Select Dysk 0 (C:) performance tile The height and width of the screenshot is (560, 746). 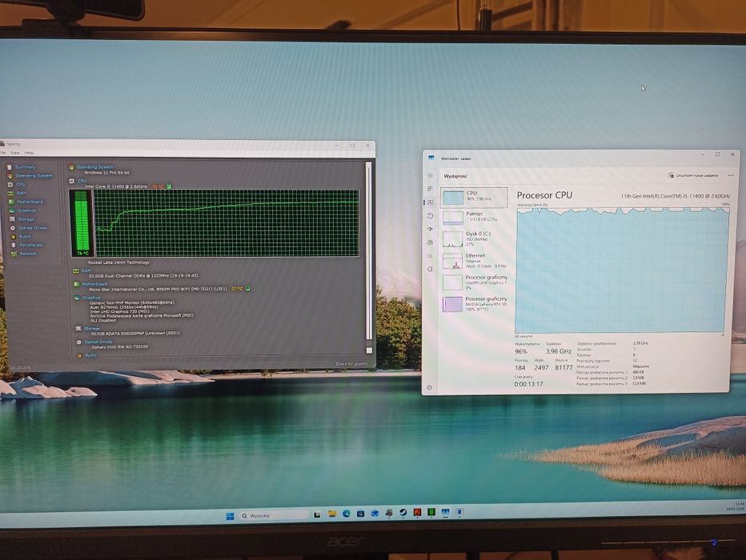click(474, 238)
